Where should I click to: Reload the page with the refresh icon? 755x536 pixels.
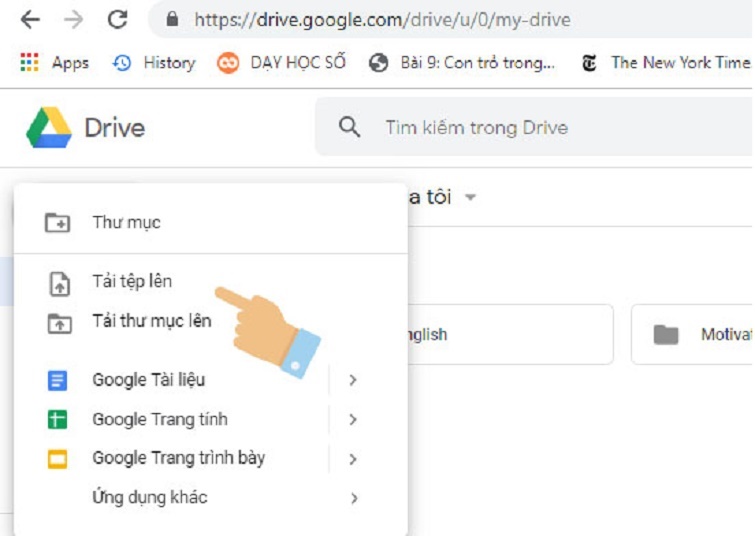coord(117,20)
